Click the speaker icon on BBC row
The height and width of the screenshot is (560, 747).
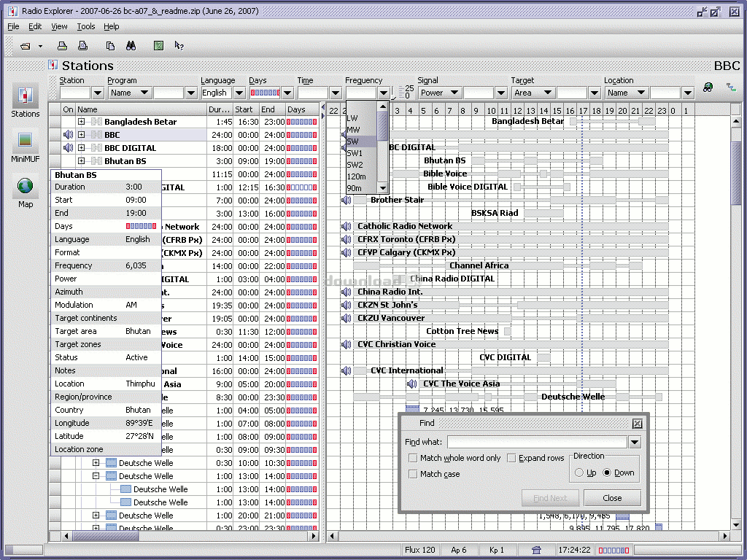[x=68, y=135]
